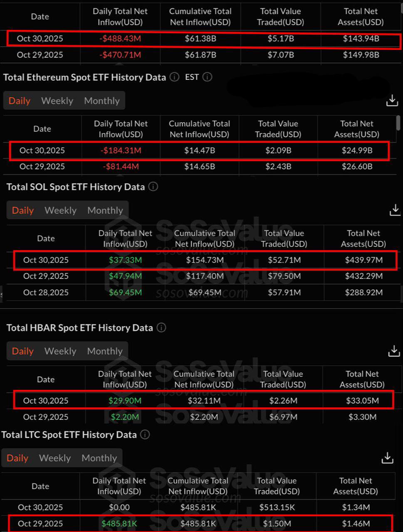Download Ethereum Spot ETF history data
The image size is (403, 532).
[x=392, y=101]
